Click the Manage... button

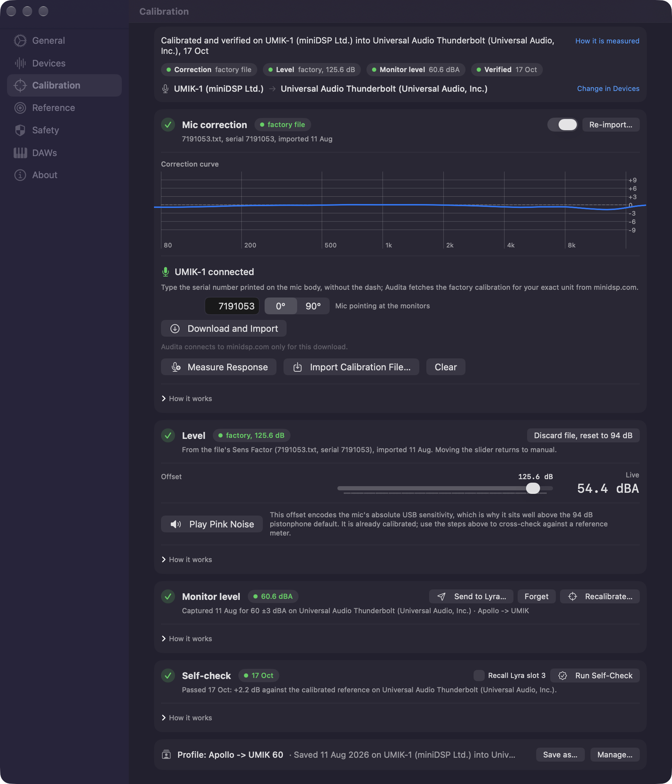click(615, 755)
